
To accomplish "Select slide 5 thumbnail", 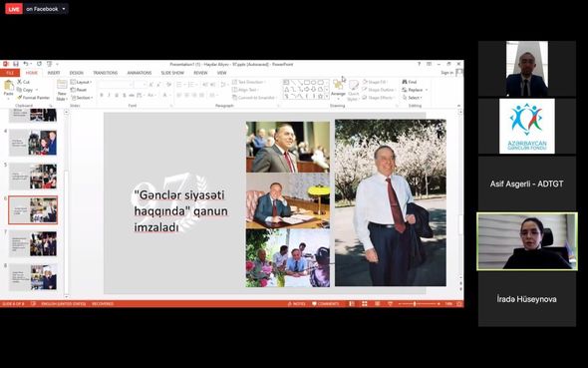I will [33, 176].
